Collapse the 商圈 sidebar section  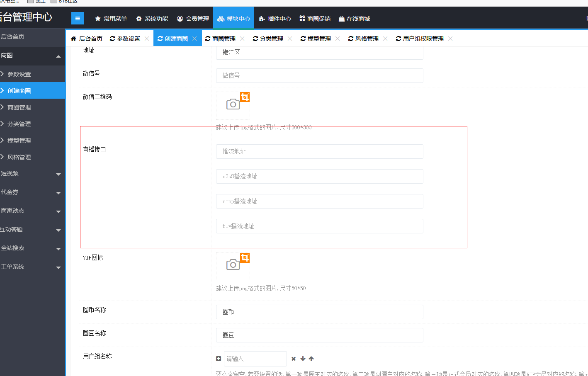(x=58, y=56)
